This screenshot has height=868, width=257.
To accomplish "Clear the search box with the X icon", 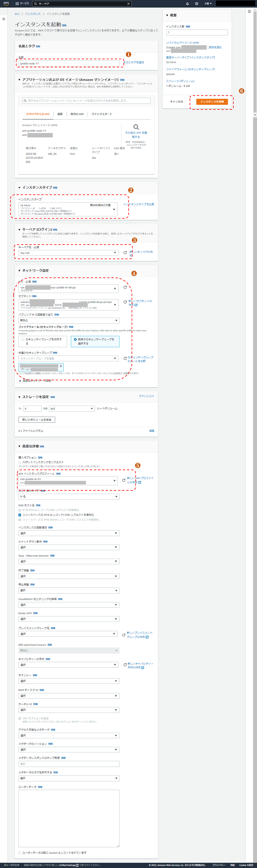I will [x=128, y=4].
